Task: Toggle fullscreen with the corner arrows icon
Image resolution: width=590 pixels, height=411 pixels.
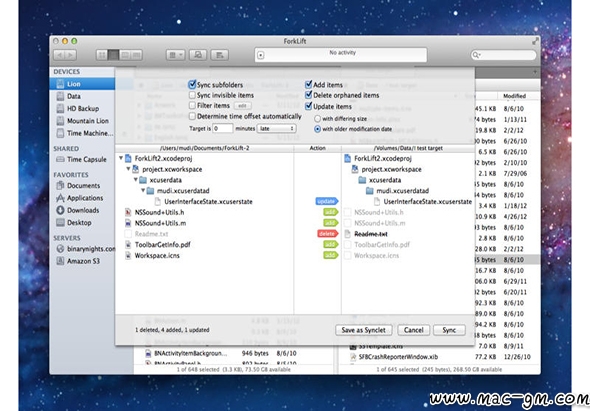Action: coord(535,41)
